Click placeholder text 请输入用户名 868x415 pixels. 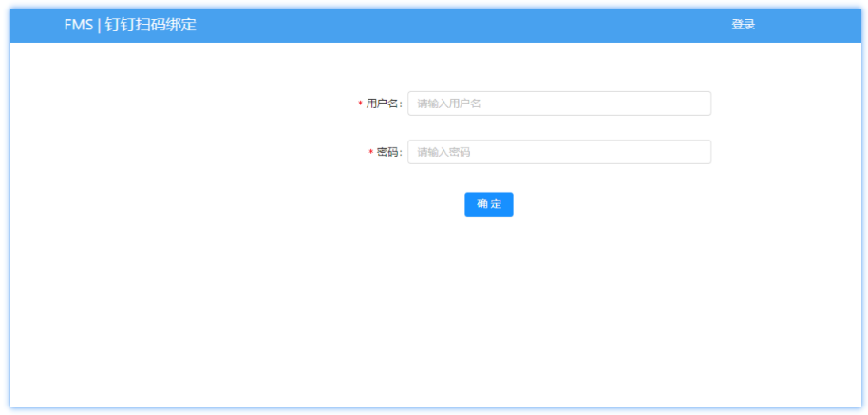pyautogui.click(x=449, y=104)
